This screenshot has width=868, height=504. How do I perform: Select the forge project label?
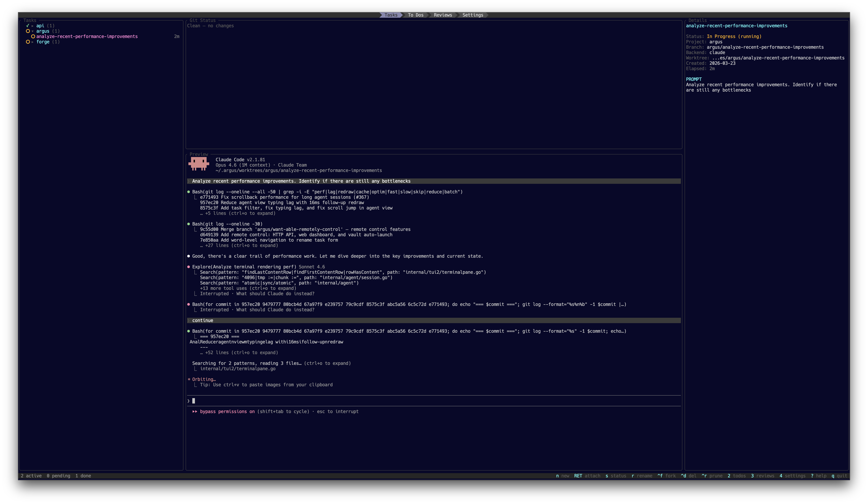(x=43, y=42)
